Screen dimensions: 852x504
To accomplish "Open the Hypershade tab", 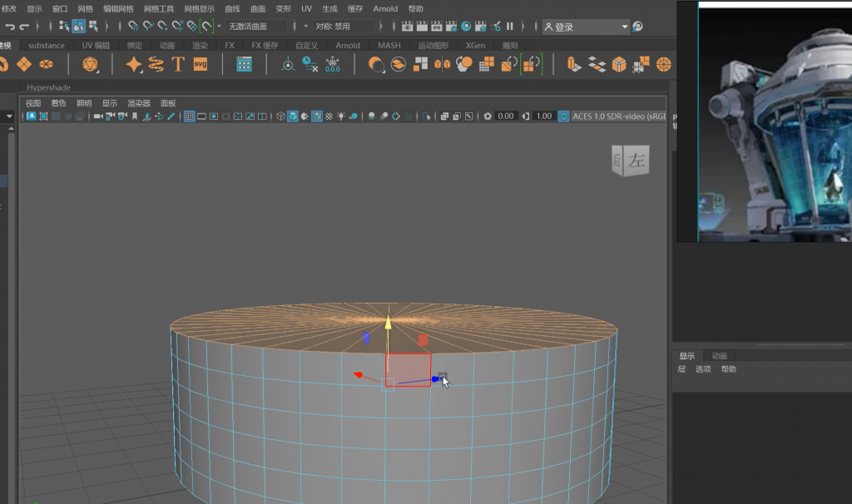I will pos(48,87).
